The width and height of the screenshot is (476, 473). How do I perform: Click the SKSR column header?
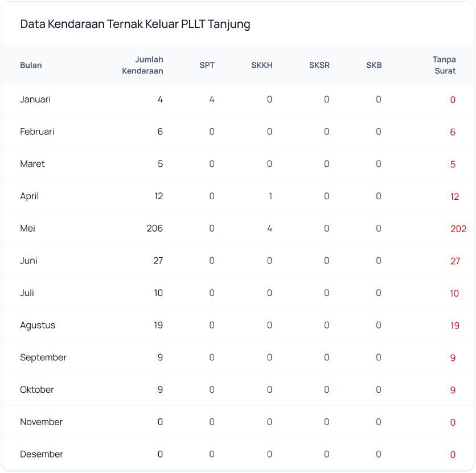tap(319, 65)
